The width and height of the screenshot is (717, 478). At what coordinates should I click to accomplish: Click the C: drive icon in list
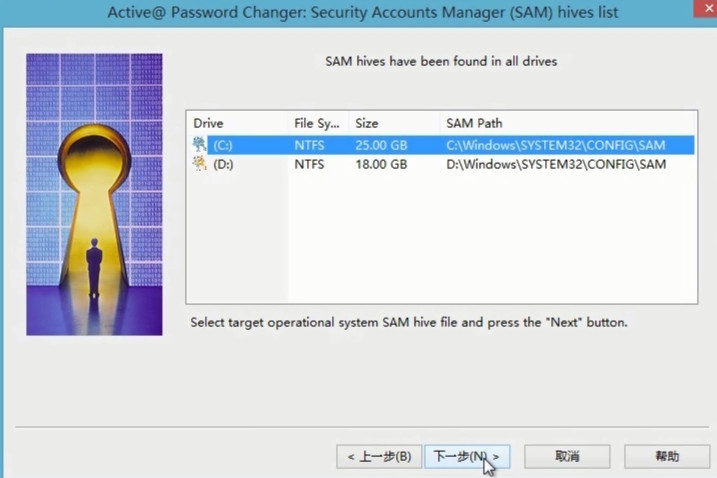coord(199,145)
